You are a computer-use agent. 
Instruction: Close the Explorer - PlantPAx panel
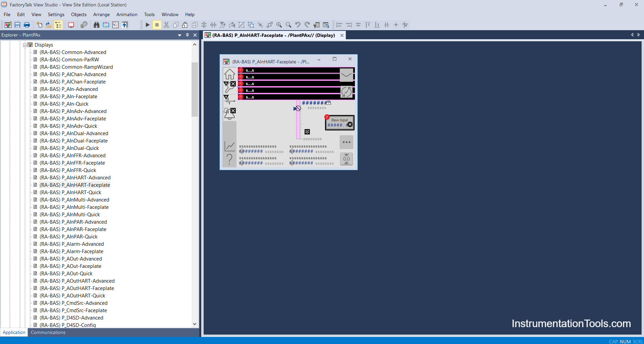click(195, 35)
